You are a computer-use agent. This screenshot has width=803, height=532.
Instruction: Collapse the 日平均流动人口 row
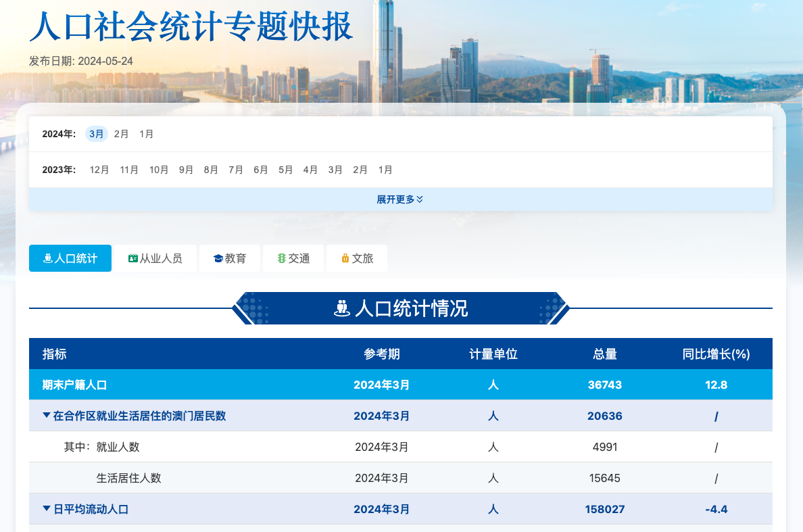coord(46,509)
